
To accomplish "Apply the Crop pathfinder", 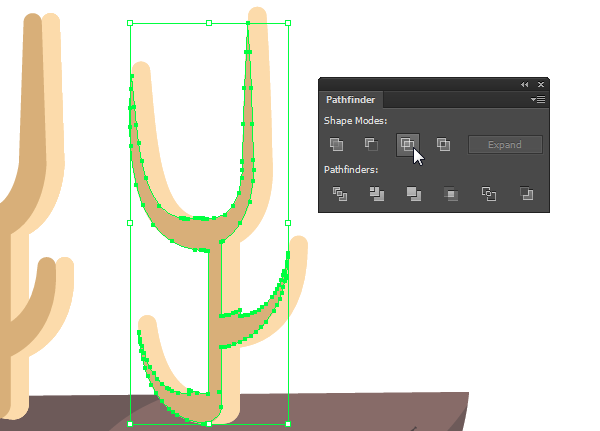I will click(451, 194).
